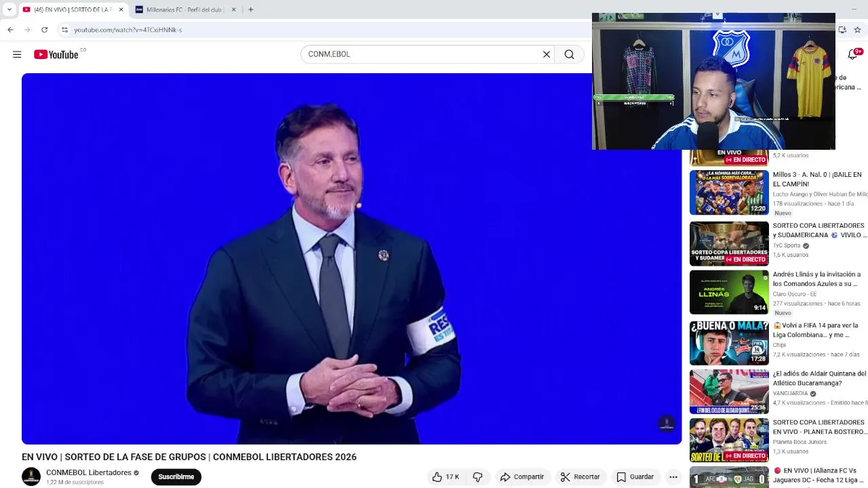This screenshot has width=868, height=488.
Task: View site information icon in address bar
Action: point(64,30)
